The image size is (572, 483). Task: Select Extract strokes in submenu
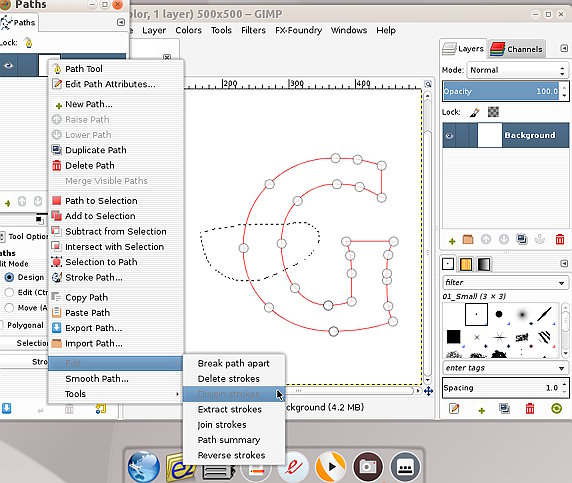[234, 409]
